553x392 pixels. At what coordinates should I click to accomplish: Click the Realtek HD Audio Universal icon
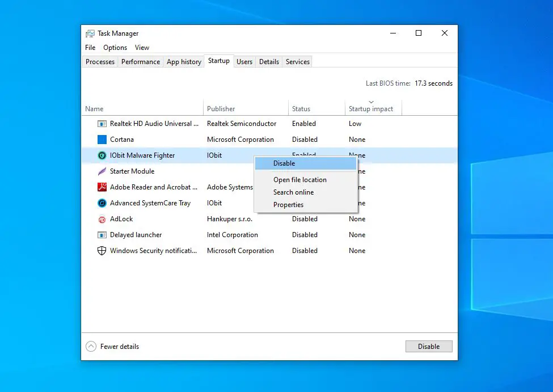point(102,123)
